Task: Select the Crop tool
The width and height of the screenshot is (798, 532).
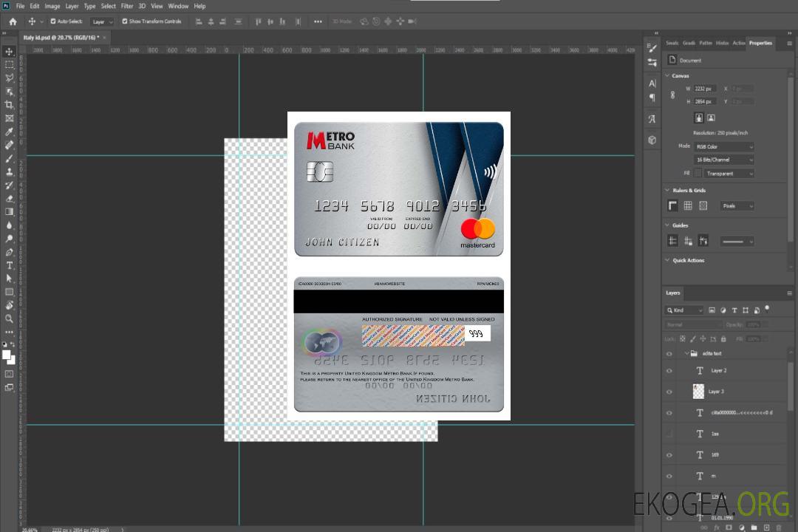Action: (x=9, y=105)
